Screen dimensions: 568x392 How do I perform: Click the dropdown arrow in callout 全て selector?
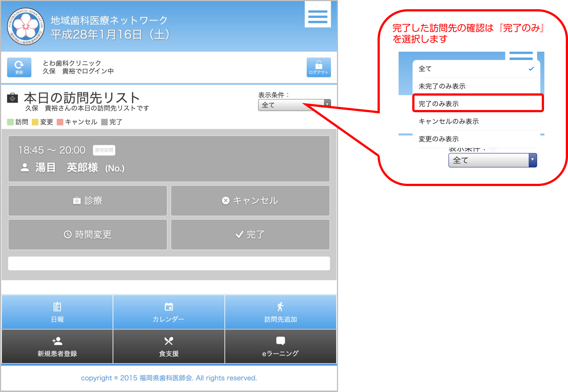[x=532, y=160]
